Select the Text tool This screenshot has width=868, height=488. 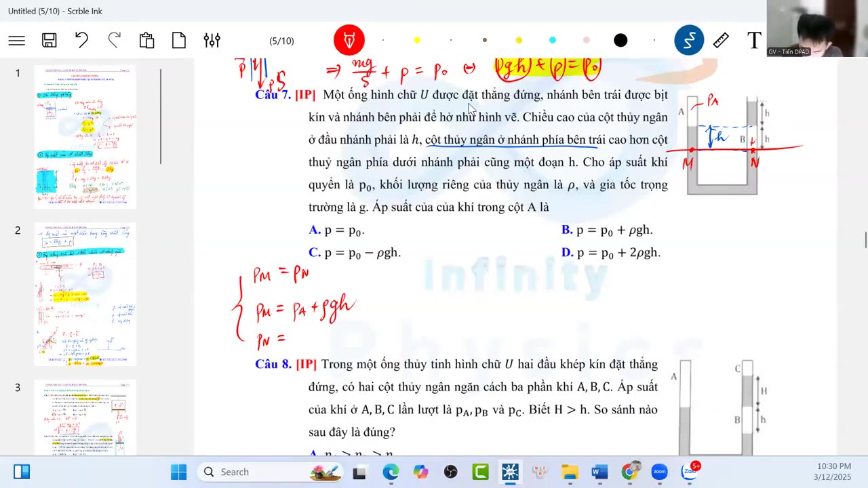point(754,41)
